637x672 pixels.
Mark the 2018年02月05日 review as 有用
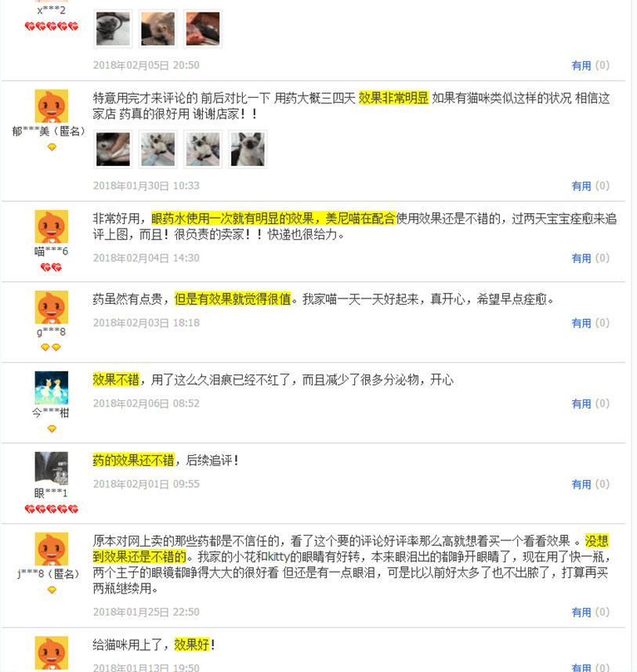pos(581,66)
